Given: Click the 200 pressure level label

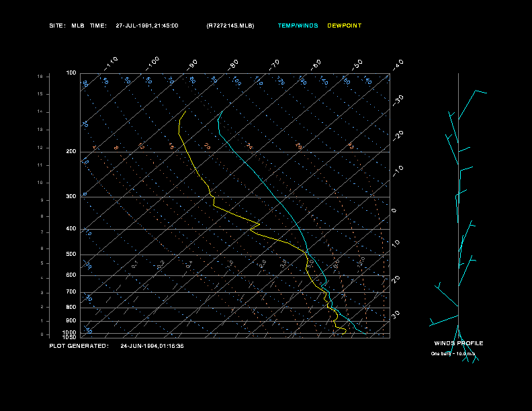Looking at the screenshot, I should (71, 152).
